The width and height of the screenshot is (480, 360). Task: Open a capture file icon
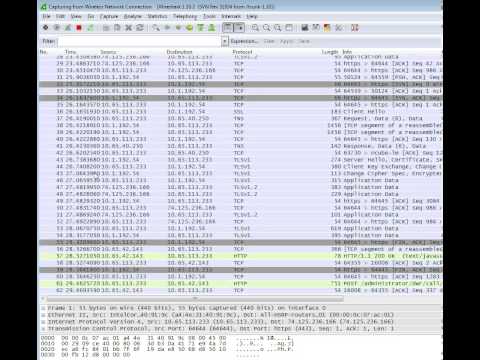(x=106, y=28)
